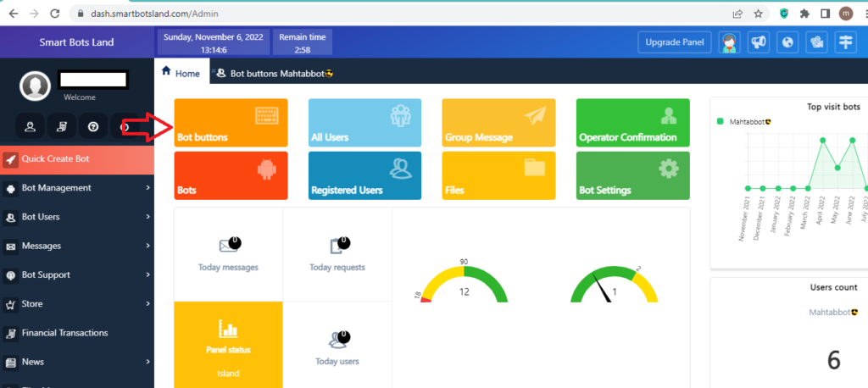
Task: Click the invoice document icon in sidebar
Action: [x=62, y=126]
